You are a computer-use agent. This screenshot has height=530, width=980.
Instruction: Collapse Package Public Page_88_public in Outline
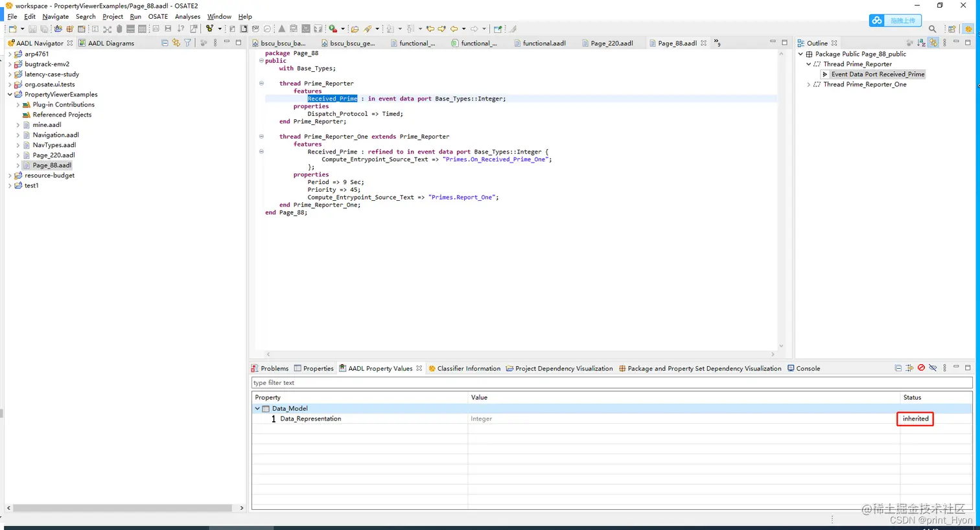click(800, 54)
